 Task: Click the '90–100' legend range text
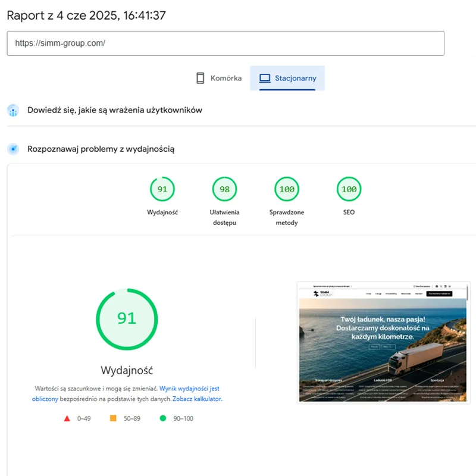(183, 418)
